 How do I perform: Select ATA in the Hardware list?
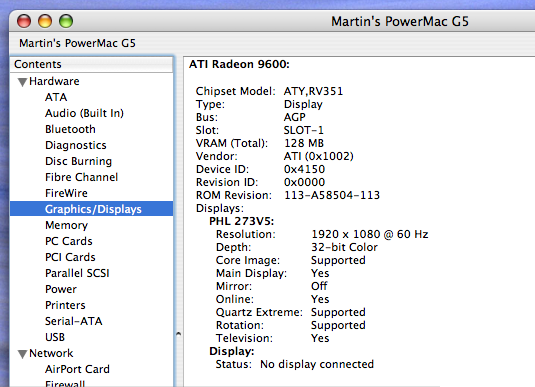click(56, 97)
